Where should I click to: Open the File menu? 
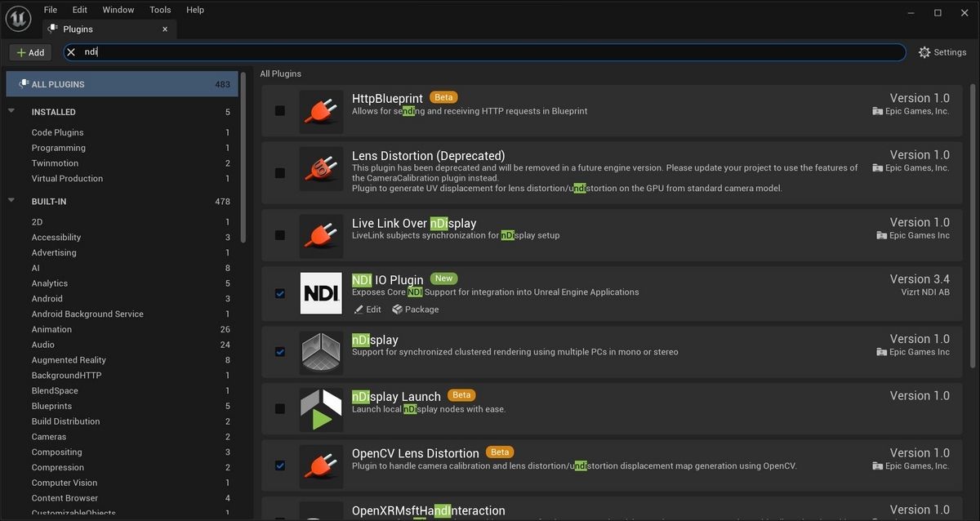51,10
